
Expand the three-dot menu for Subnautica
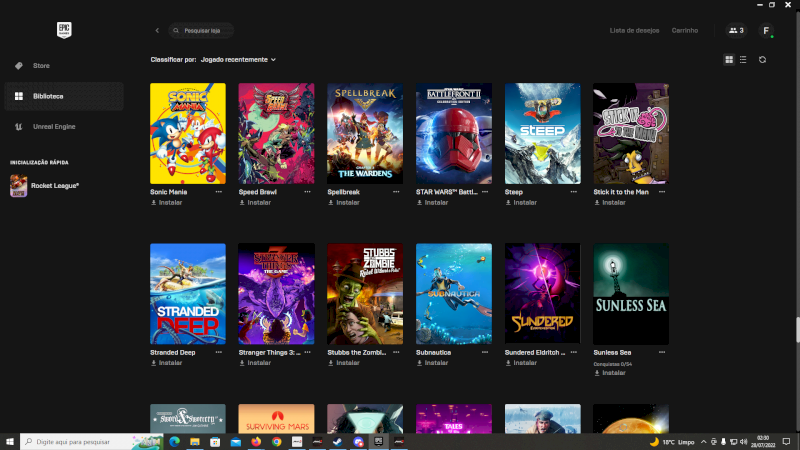click(x=484, y=352)
